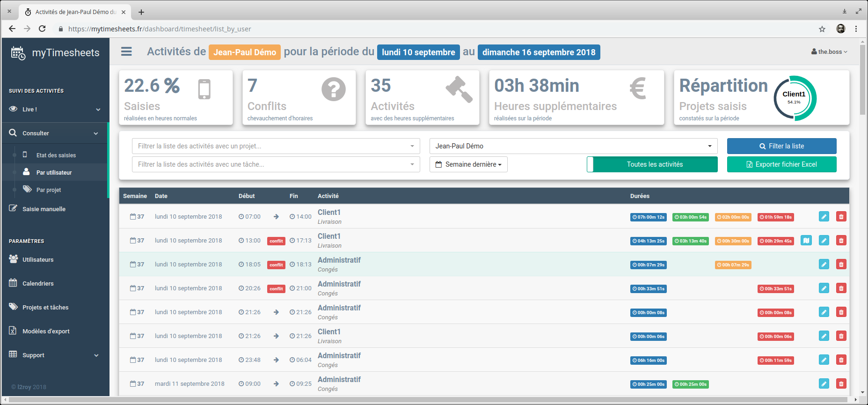
Task: Open the the.boss user menu
Action: pyautogui.click(x=829, y=52)
